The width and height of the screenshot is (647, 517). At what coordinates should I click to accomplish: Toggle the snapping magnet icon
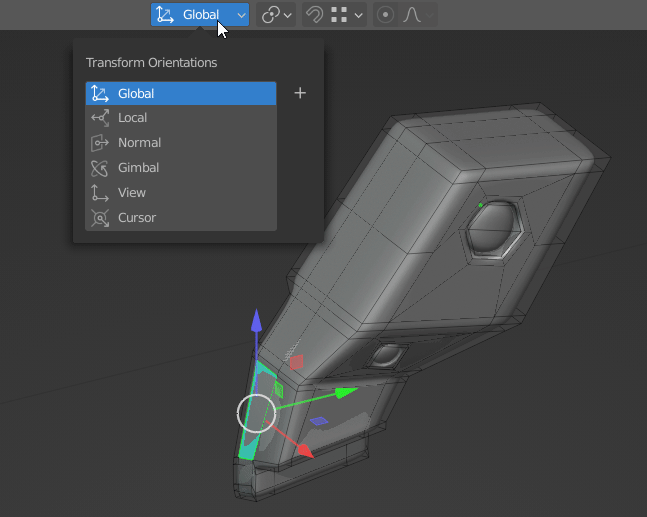[x=314, y=15]
